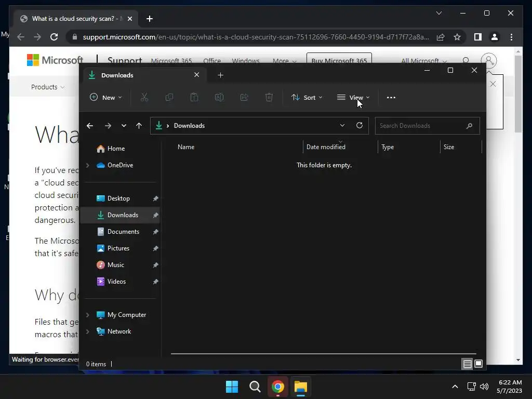This screenshot has width=532, height=399.
Task: Click the volume speaker tray icon
Action: (484, 387)
